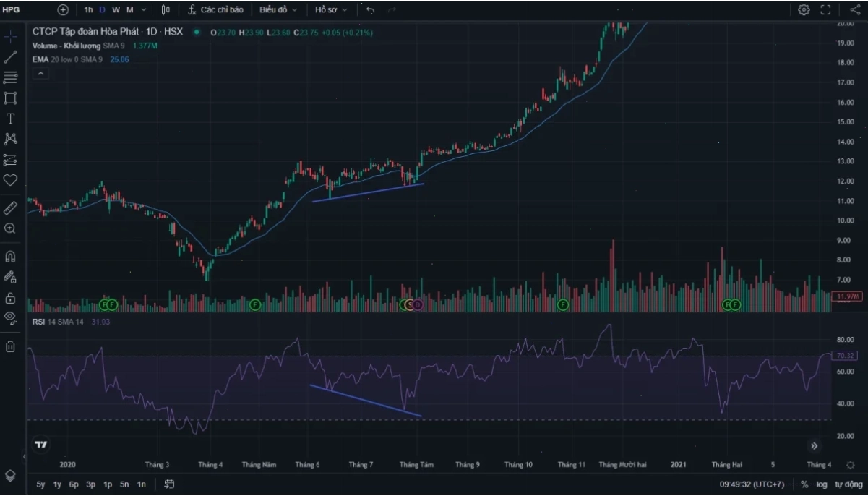Select the weekly W timeframe
Screen dimensions: 868x496
pyautogui.click(x=116, y=10)
